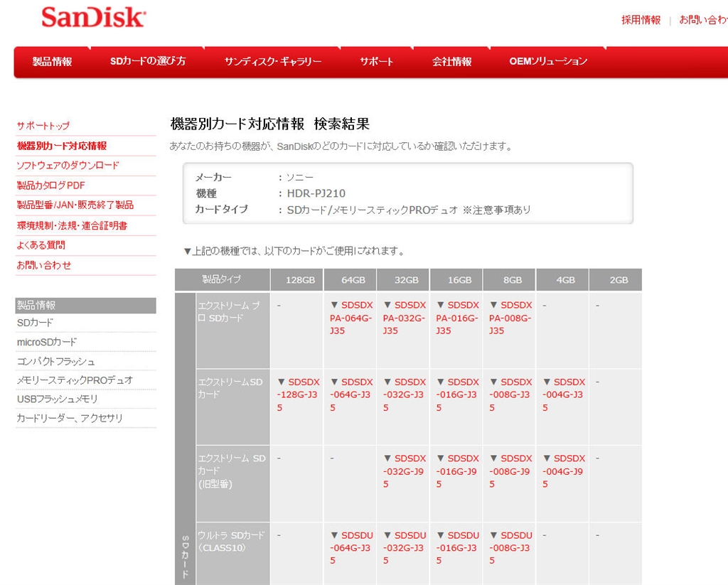
Task: Expand SDSDXPA-016G-J35 product entry
Action: 457,318
